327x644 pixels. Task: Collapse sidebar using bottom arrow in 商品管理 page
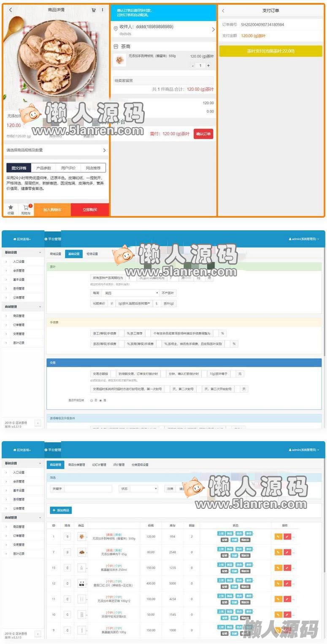point(38,634)
